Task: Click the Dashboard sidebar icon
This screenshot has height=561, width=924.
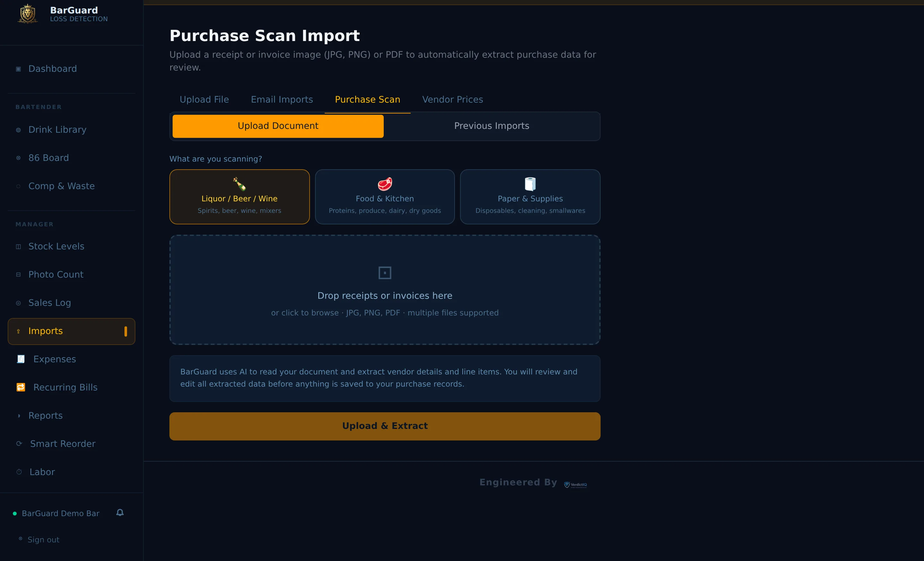Action: click(18, 69)
